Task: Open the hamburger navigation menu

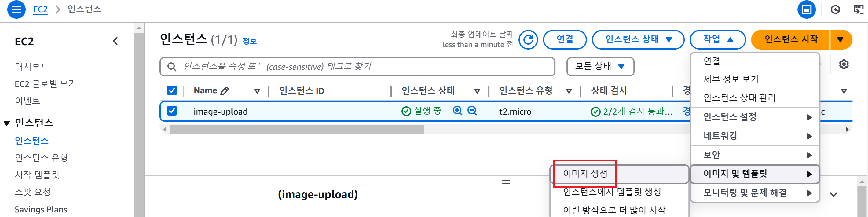Action: click(16, 9)
